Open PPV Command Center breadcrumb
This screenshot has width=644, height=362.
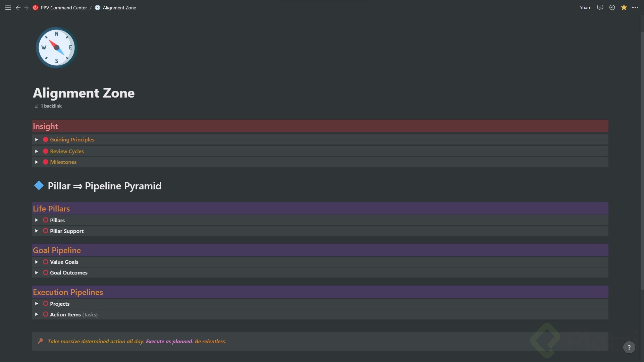pos(63,7)
